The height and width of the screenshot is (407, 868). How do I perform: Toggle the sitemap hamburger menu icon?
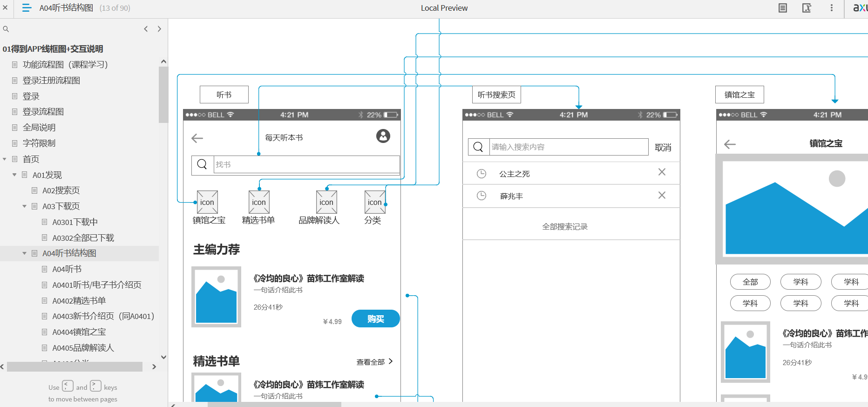[x=27, y=7]
